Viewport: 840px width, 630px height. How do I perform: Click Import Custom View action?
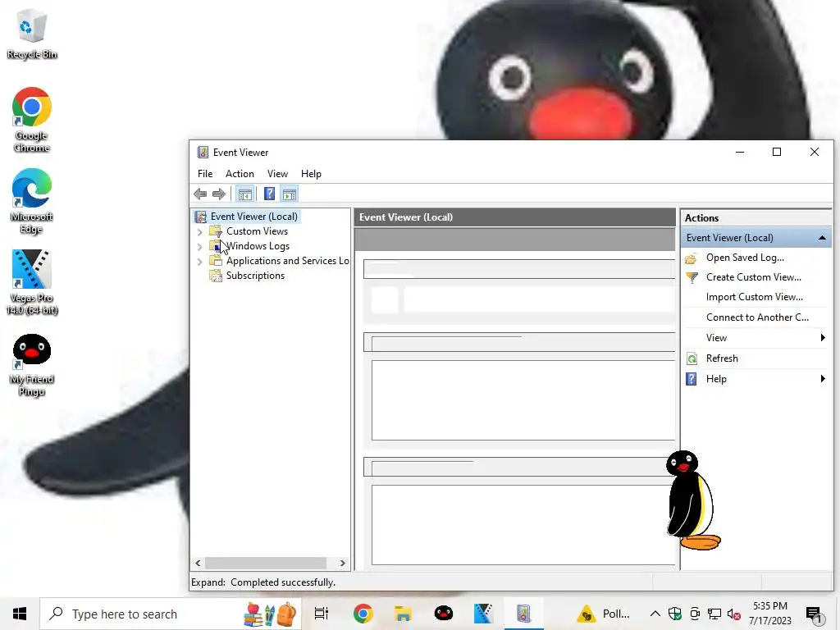coord(755,297)
